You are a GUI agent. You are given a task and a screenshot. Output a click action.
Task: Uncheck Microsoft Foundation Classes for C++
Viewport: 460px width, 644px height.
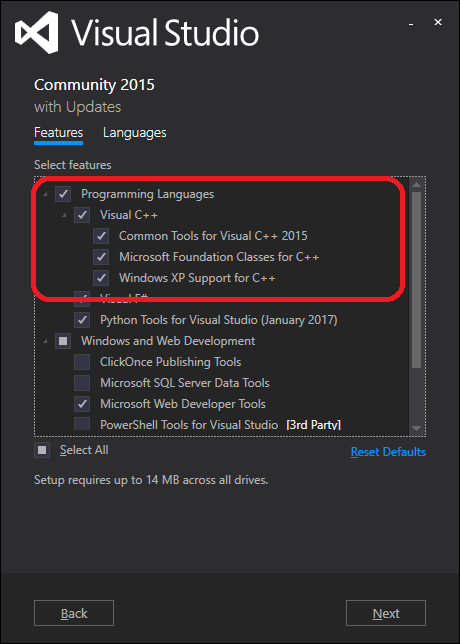tap(101, 257)
